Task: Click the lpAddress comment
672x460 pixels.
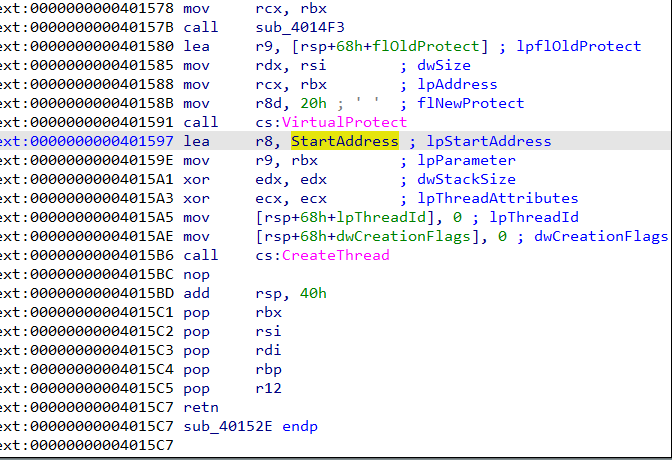Action: tap(457, 84)
